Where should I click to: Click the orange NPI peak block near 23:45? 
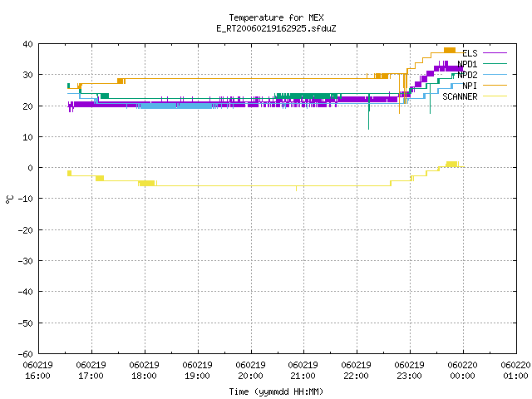coord(450,50)
